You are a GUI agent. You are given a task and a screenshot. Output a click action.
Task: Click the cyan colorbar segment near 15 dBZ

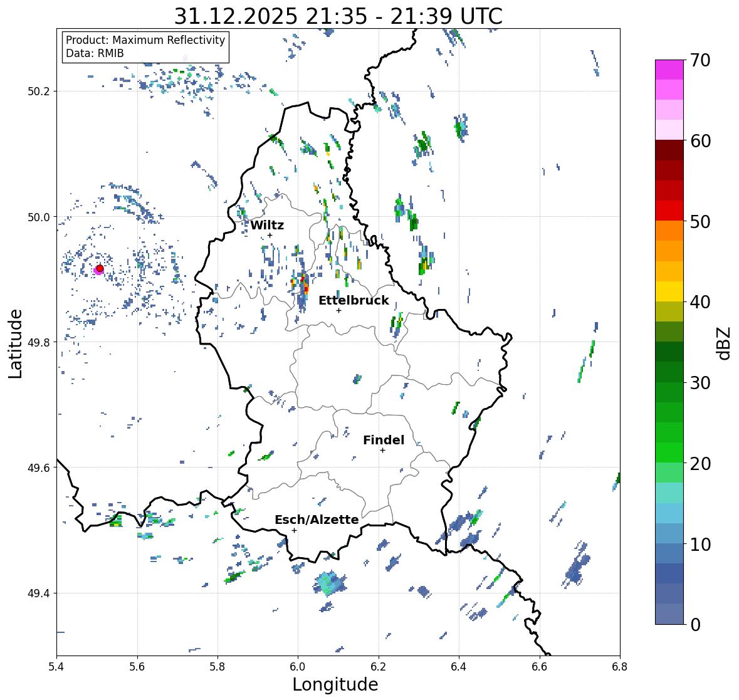(669, 513)
